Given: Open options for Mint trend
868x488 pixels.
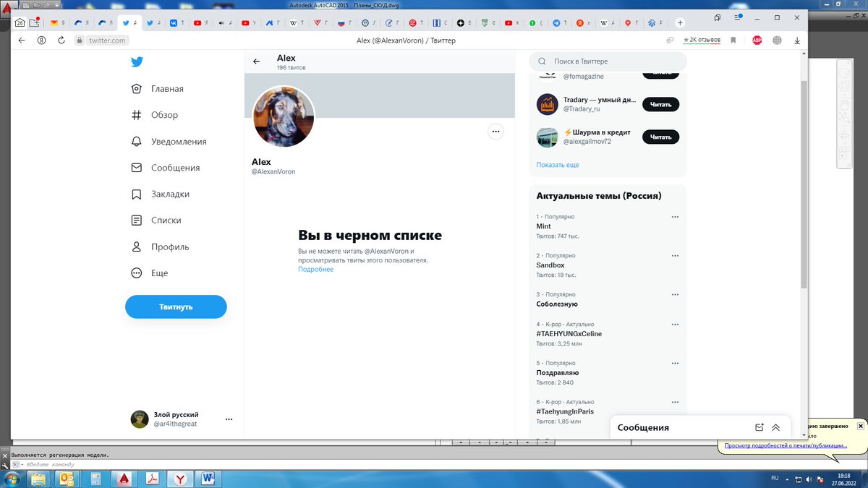Looking at the screenshot, I should pos(675,217).
